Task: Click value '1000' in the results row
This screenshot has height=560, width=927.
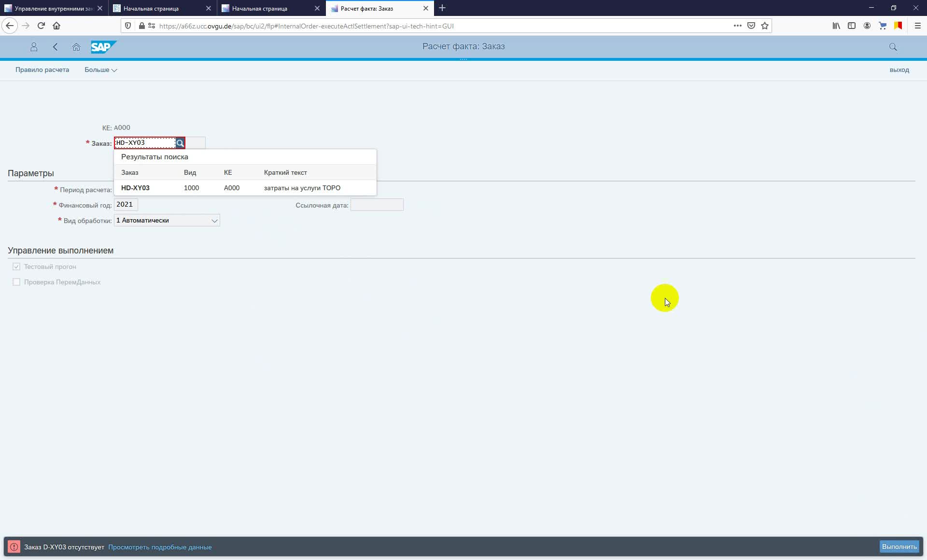Action: coord(191,188)
